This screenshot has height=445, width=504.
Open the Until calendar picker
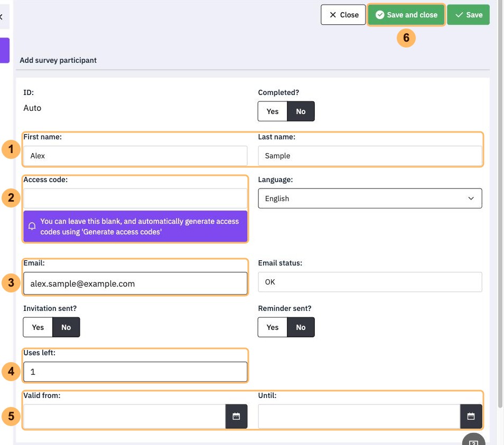pos(471,416)
